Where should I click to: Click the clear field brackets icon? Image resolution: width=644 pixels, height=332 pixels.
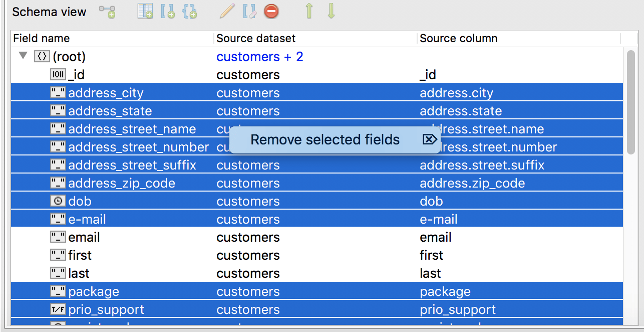tap(249, 11)
